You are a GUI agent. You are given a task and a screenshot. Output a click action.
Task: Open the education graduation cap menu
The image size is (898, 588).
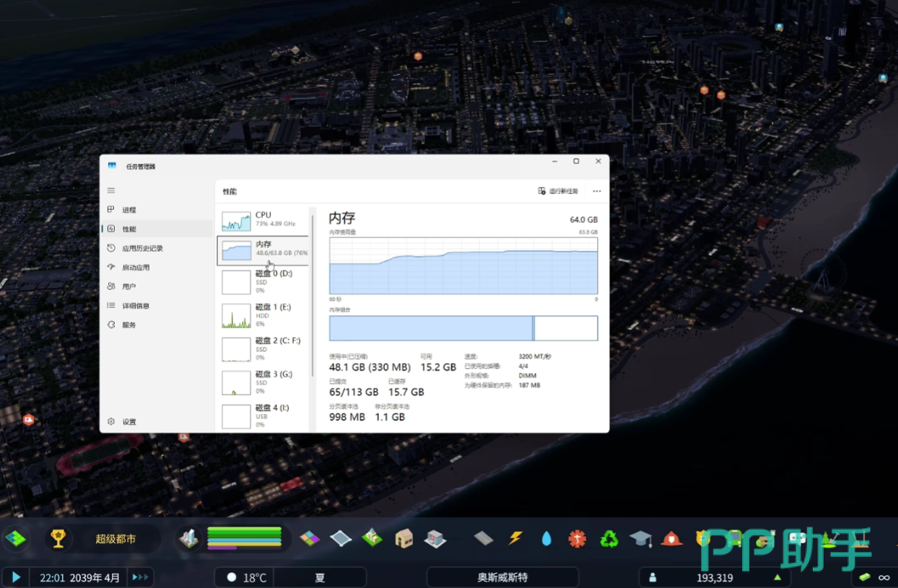(x=640, y=539)
